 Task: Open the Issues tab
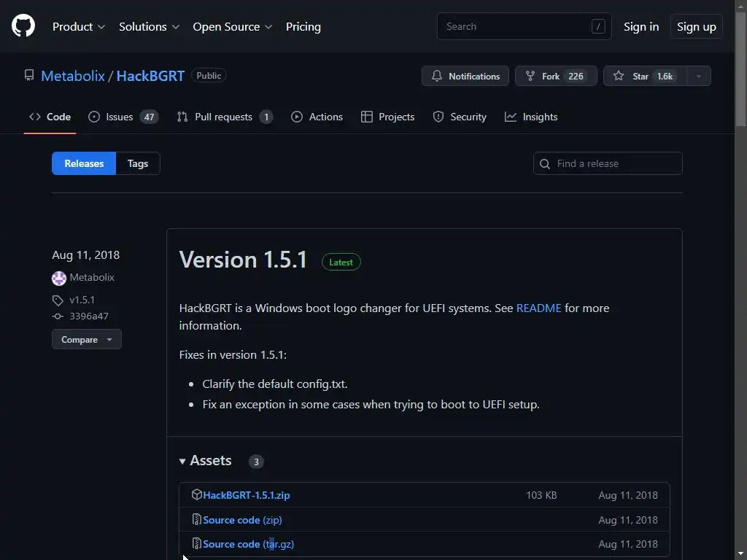(x=123, y=117)
